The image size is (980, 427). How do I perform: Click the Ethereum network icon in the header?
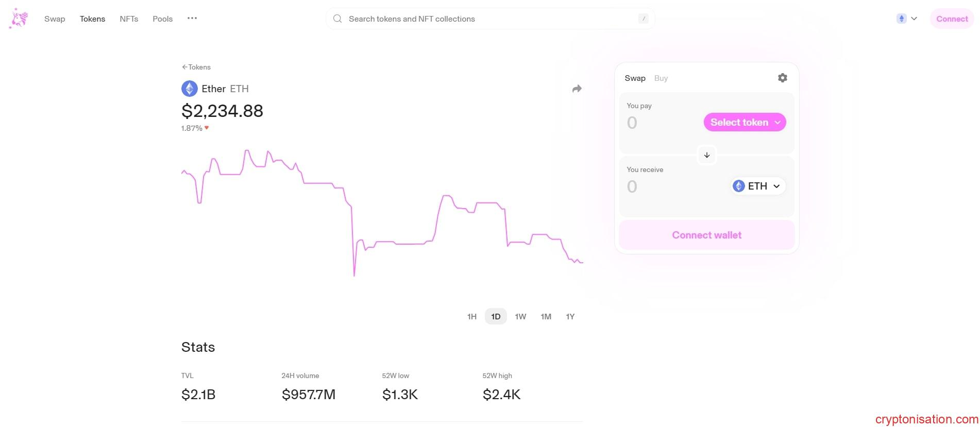[901, 18]
